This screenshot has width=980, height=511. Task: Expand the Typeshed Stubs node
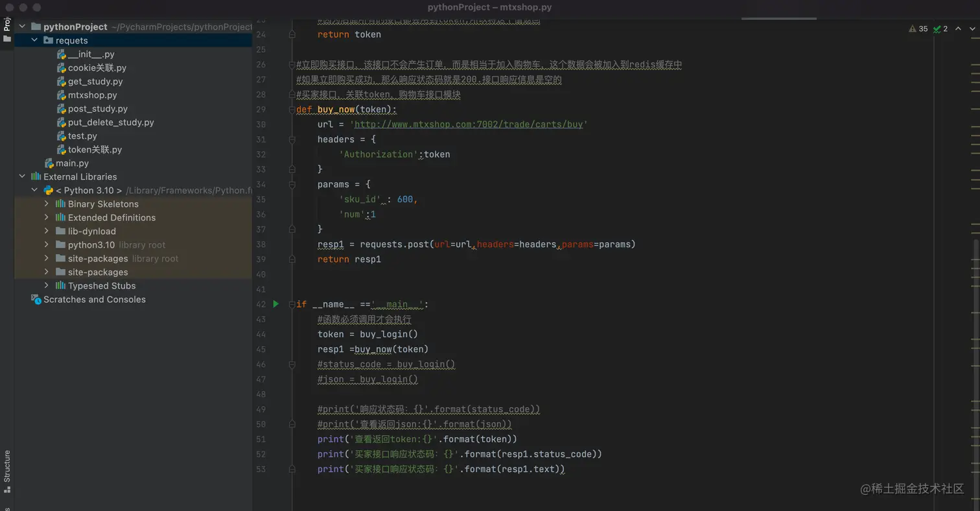tap(47, 286)
